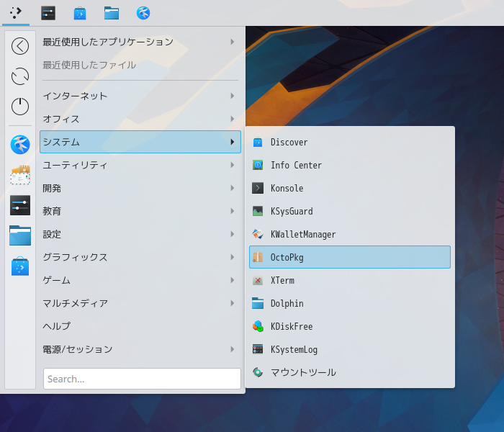Open Falkon browser from favorites sidebar

point(20,144)
